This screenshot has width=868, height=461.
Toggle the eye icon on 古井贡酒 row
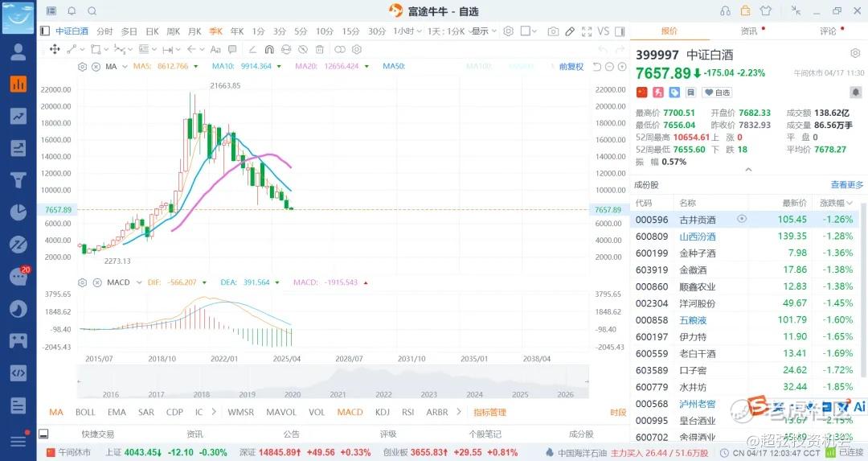point(742,219)
